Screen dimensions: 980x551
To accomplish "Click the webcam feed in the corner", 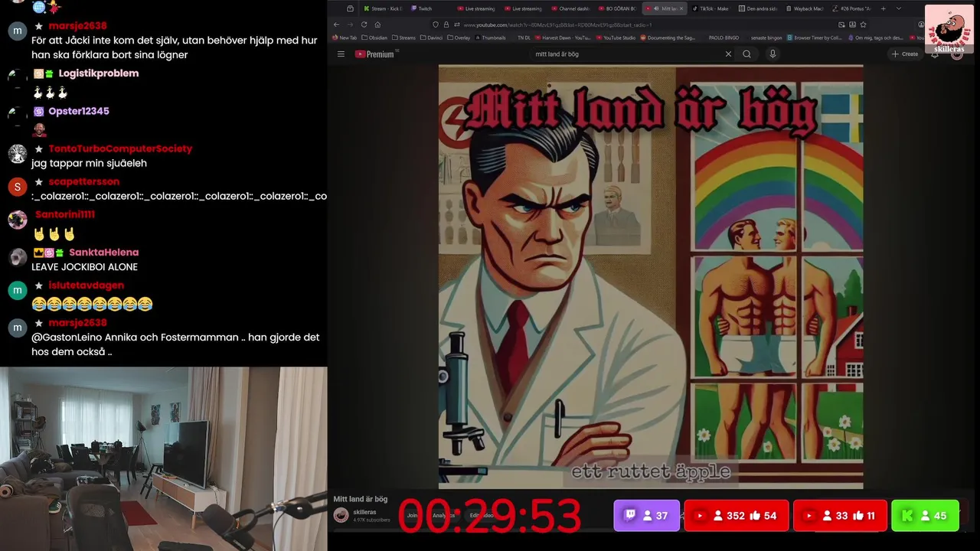I will 163,459.
